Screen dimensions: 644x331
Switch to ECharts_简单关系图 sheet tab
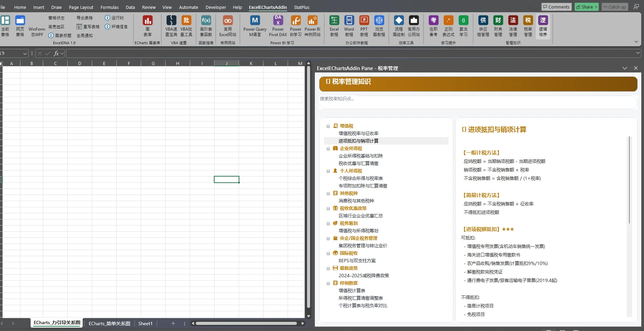[x=109, y=324]
